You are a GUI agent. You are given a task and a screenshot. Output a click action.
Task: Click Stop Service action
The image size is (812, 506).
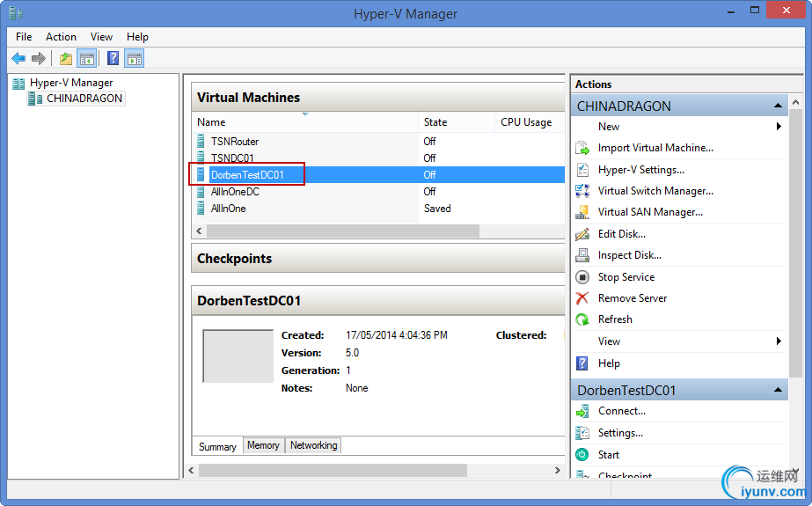coord(626,277)
